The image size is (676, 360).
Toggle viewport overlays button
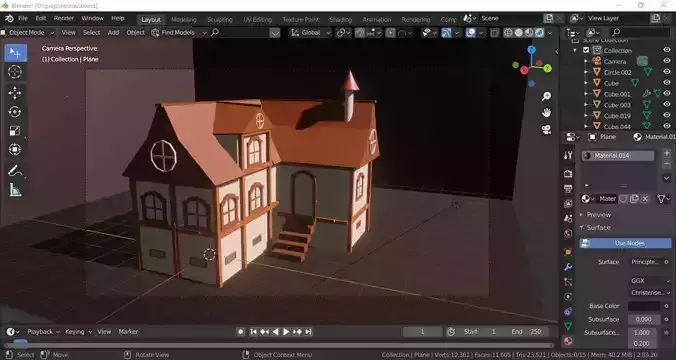pyautogui.click(x=471, y=33)
